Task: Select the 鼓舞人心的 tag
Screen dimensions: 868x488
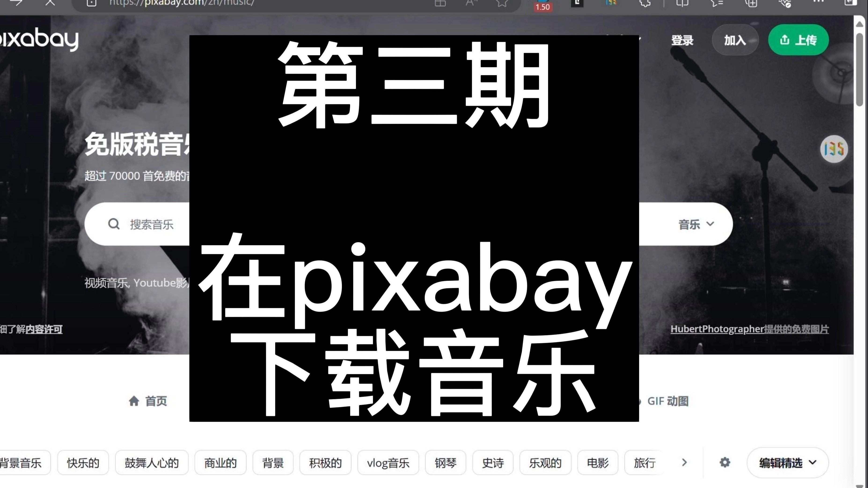Action: coord(152,463)
